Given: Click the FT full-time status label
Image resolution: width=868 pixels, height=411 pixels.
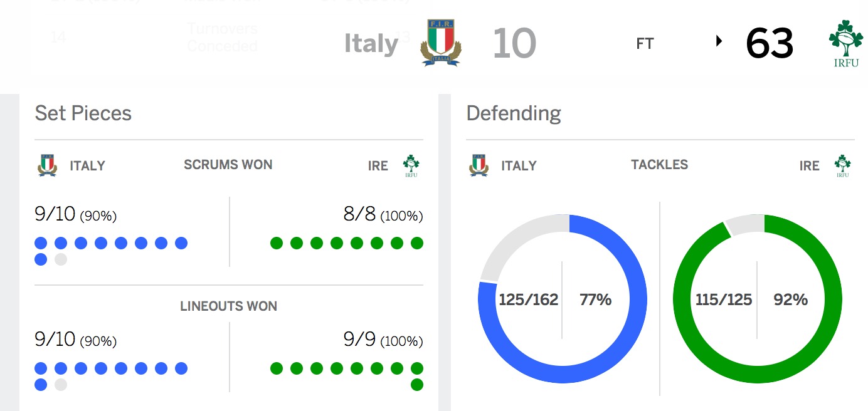Looking at the screenshot, I should [645, 44].
